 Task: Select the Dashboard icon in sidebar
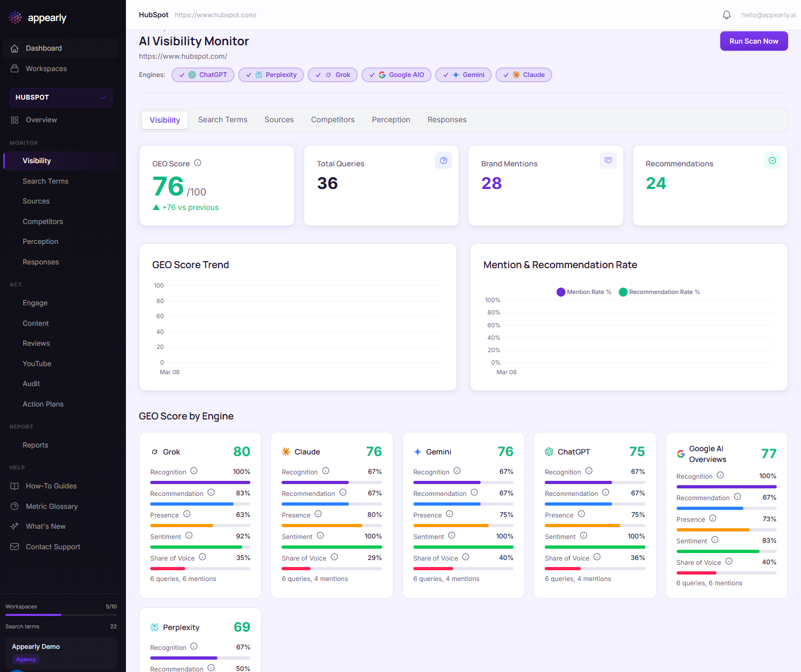14,48
